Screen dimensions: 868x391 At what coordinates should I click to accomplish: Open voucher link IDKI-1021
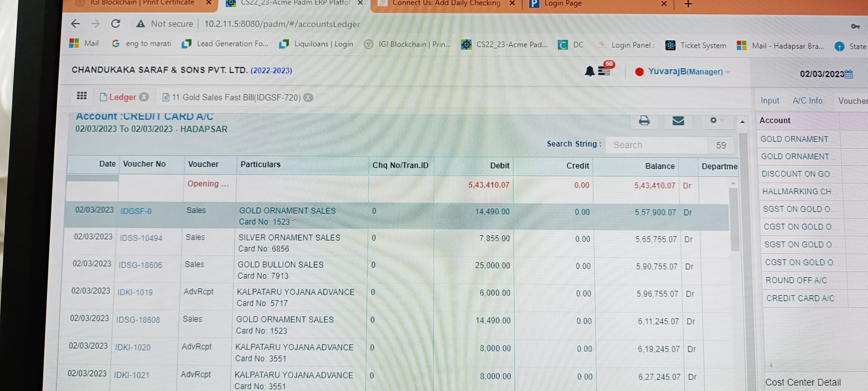pyautogui.click(x=132, y=375)
